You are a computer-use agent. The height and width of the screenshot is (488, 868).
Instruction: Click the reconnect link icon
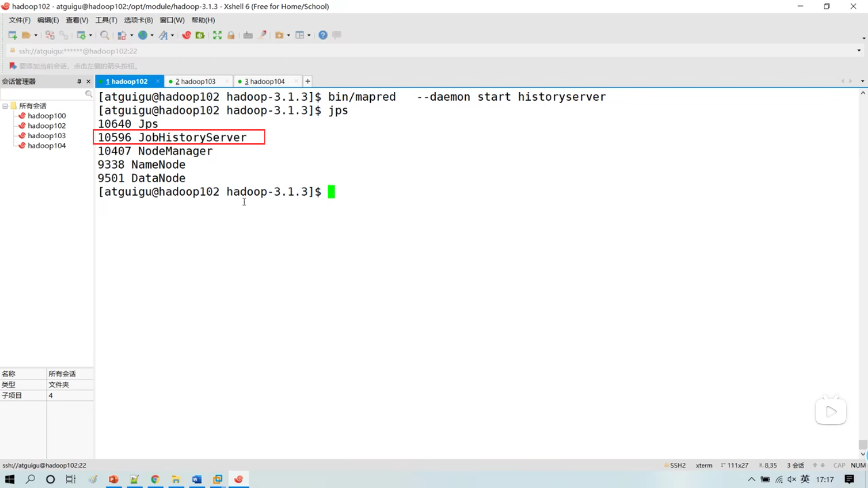pyautogui.click(x=64, y=35)
